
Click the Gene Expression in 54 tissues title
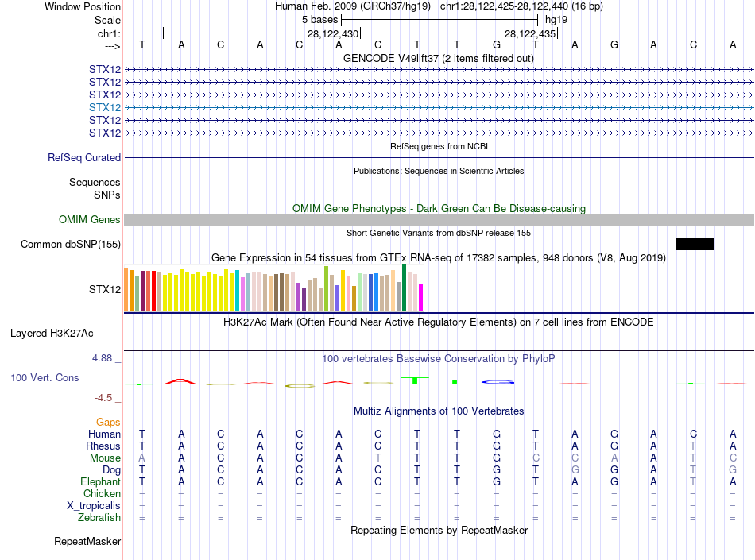[439, 258]
